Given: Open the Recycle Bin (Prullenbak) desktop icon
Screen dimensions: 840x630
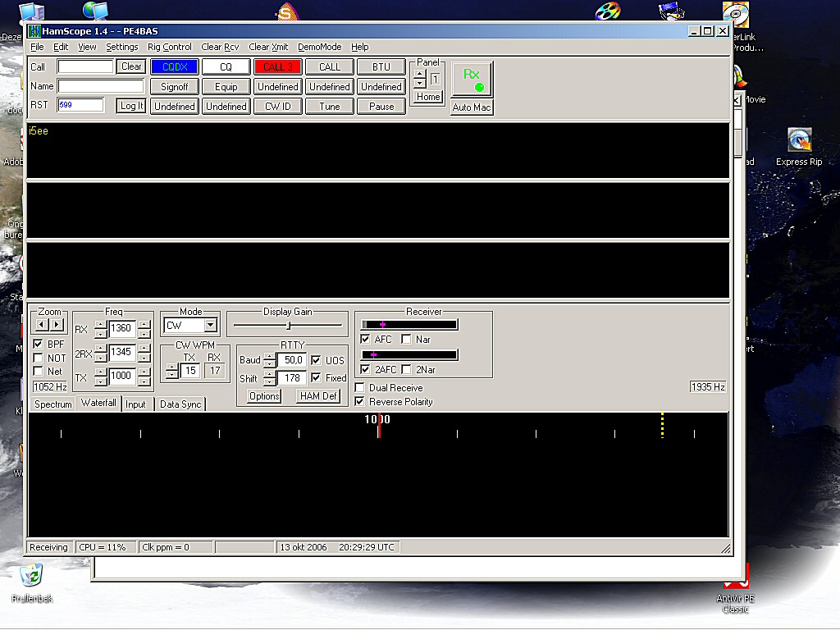Looking at the screenshot, I should pyautogui.click(x=32, y=582).
